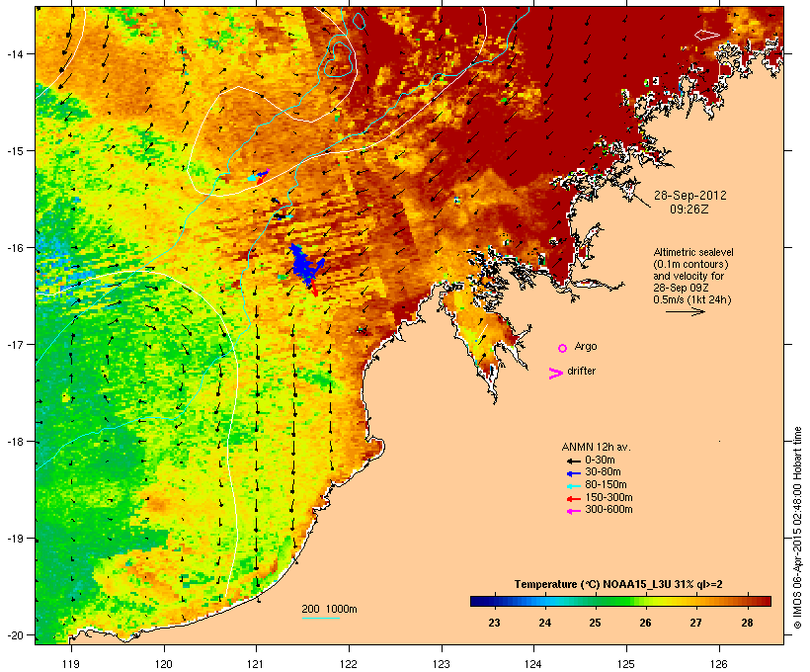
Task: Click the blue 30-80m legend arrow
Action: pos(574,473)
